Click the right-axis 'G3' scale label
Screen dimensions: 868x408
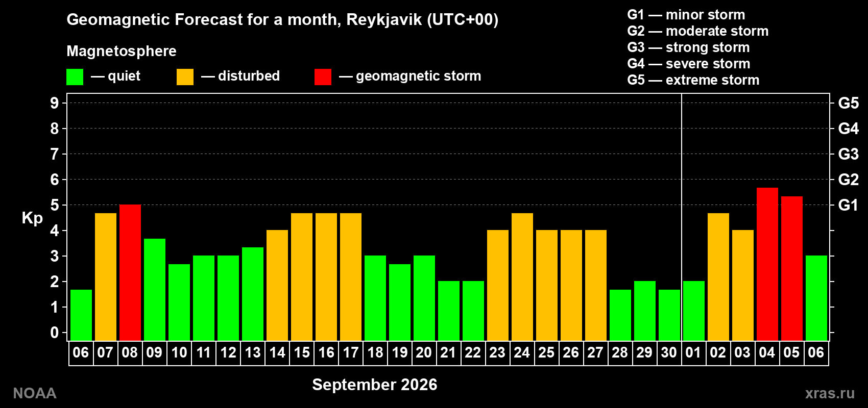point(849,154)
